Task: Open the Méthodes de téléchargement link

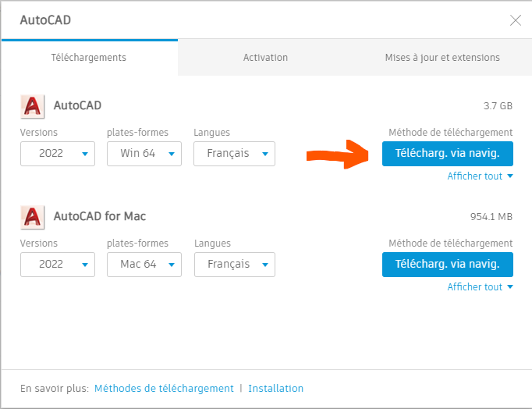Action: point(164,388)
